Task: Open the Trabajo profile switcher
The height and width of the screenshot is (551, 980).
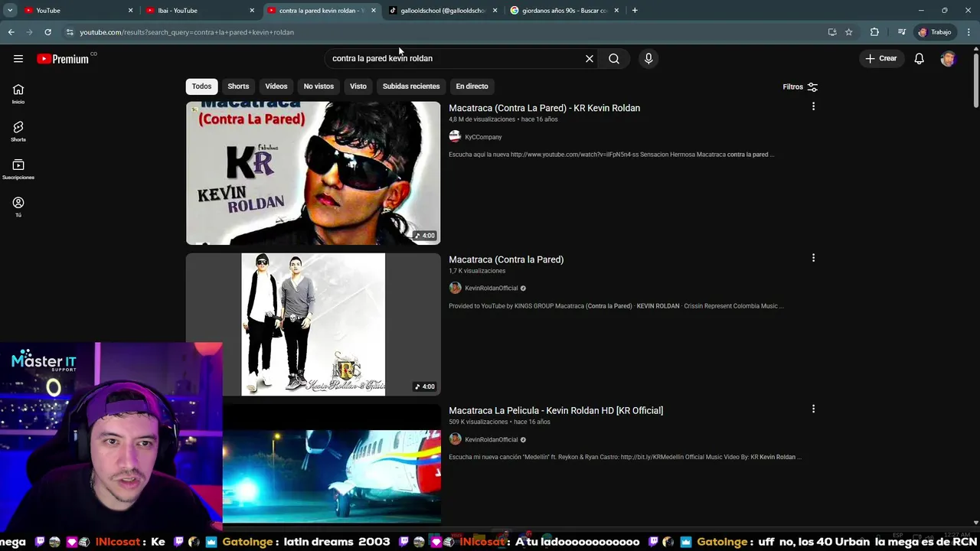Action: 935,32
